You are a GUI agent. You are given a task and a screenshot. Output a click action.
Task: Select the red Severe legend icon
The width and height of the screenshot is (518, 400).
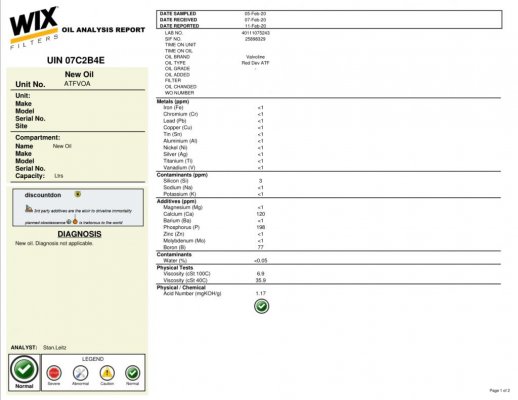[54, 373]
